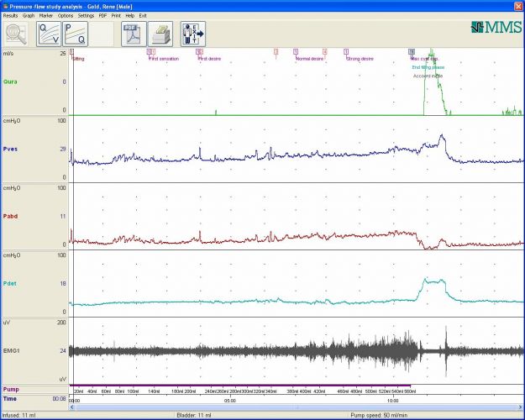Image resolution: width=525 pixels, height=420 pixels.
Task: Click the EMG1 channel label
Action: pyautogui.click(x=12, y=350)
